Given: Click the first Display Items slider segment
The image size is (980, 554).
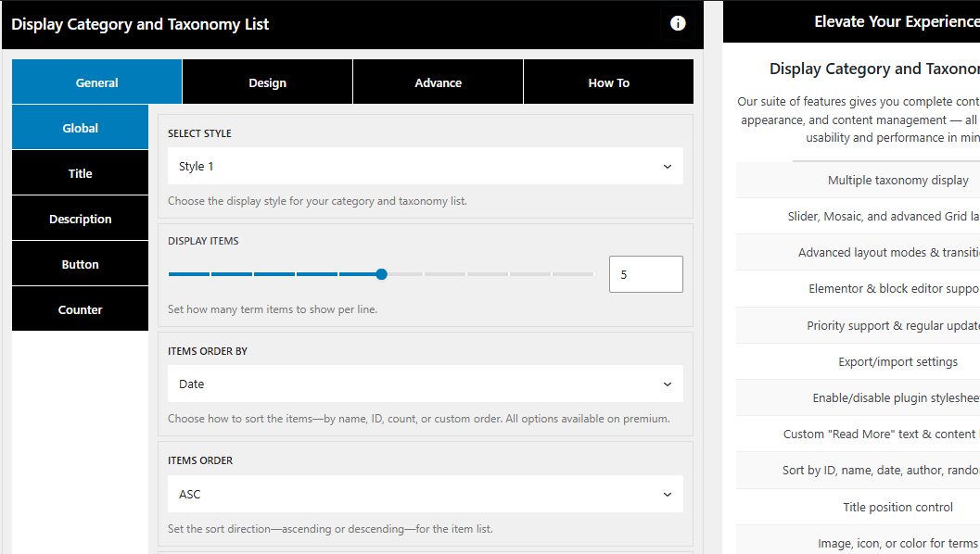Looking at the screenshot, I should [x=189, y=274].
